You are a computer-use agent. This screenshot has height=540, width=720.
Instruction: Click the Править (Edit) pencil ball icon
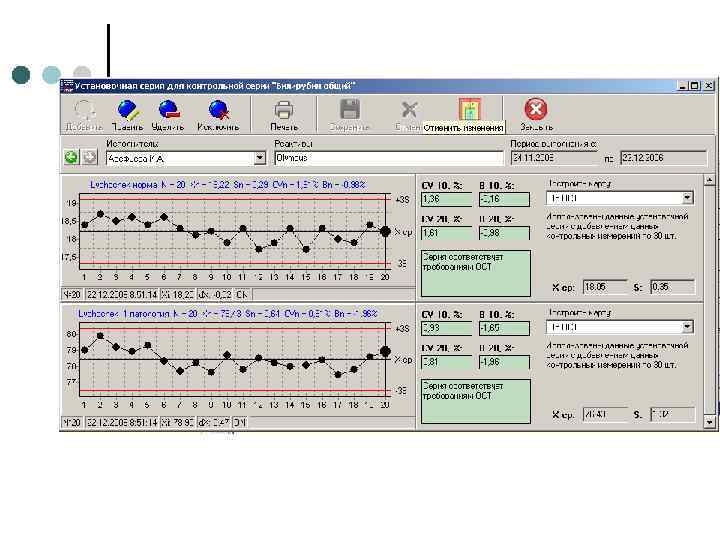128,110
